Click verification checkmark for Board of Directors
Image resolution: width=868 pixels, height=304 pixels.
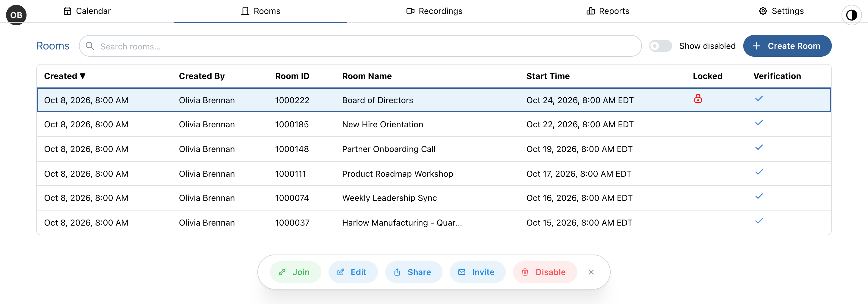759,98
